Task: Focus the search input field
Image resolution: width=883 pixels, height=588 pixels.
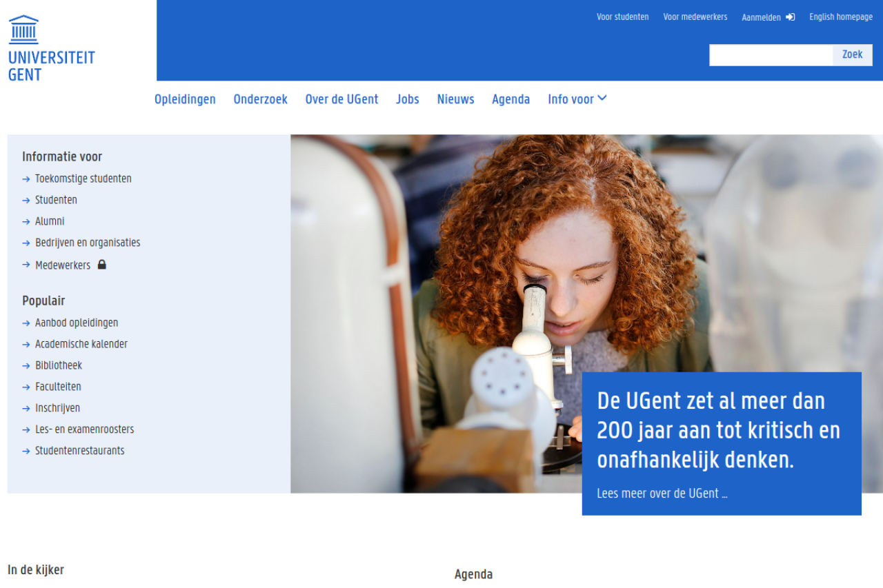Action: point(771,55)
